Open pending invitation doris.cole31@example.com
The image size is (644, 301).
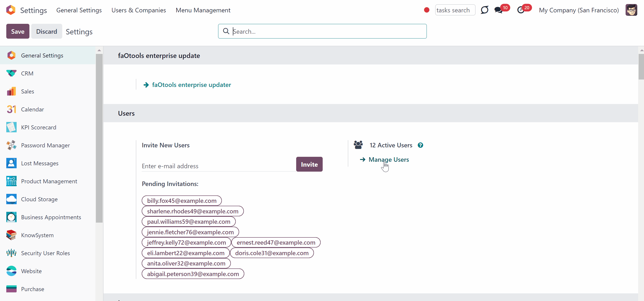point(272,253)
